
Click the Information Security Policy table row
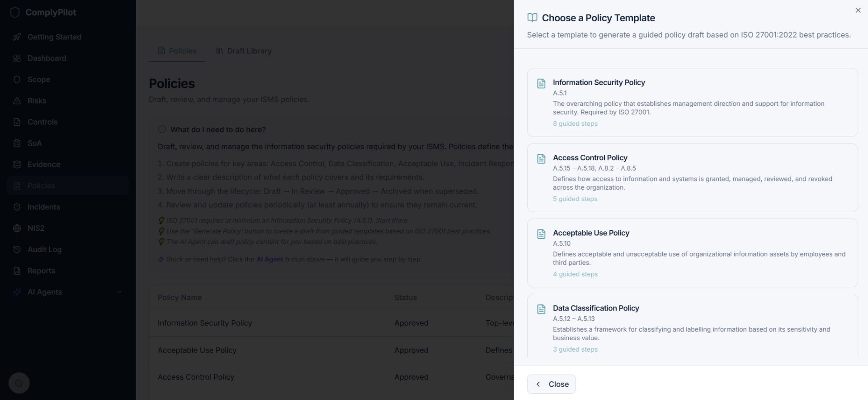point(331,323)
